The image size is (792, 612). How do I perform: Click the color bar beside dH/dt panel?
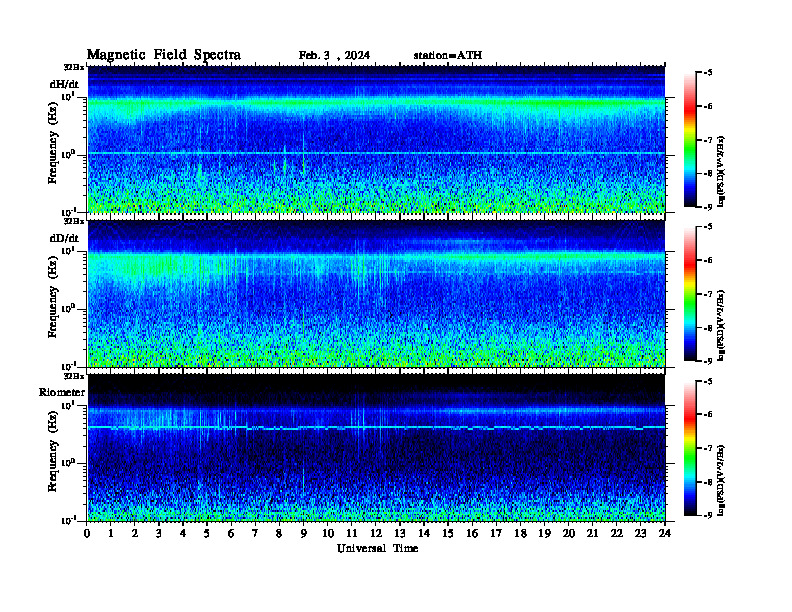coord(690,140)
